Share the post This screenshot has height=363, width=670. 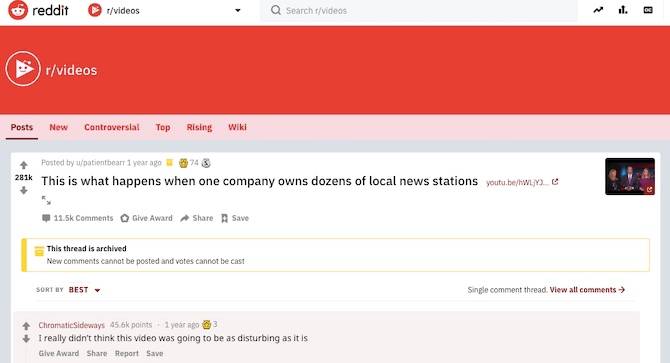point(197,218)
